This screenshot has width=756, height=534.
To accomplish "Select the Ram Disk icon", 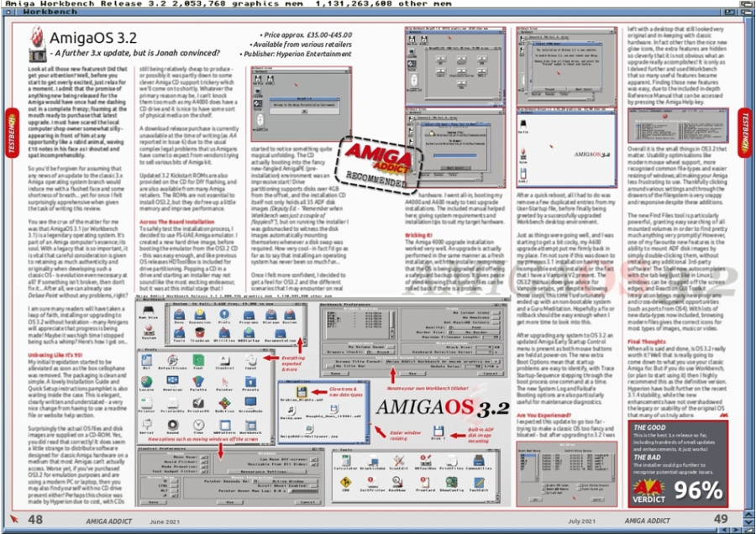I will 148,311.
